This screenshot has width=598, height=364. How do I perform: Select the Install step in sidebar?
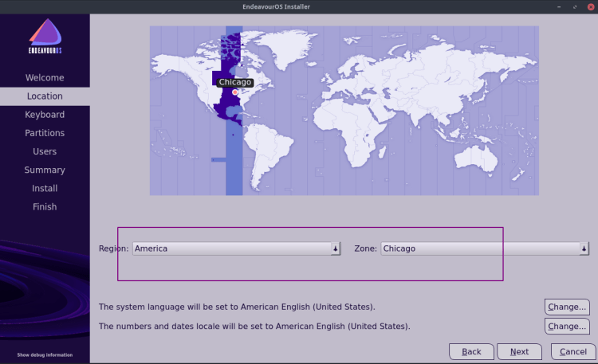point(45,188)
